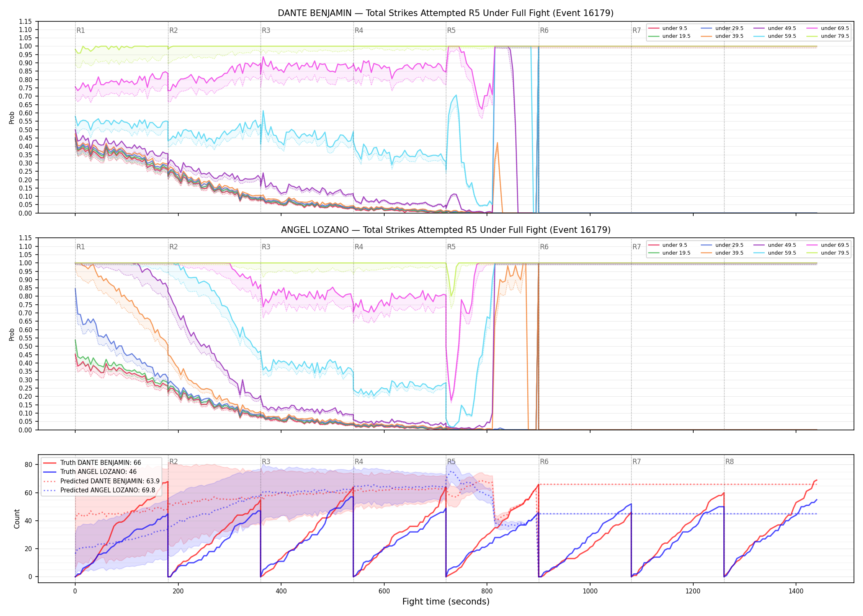Click 'Predicted DANTE BENJAMIN: 63.9' legend entry
The image size is (863, 616).
tap(101, 481)
